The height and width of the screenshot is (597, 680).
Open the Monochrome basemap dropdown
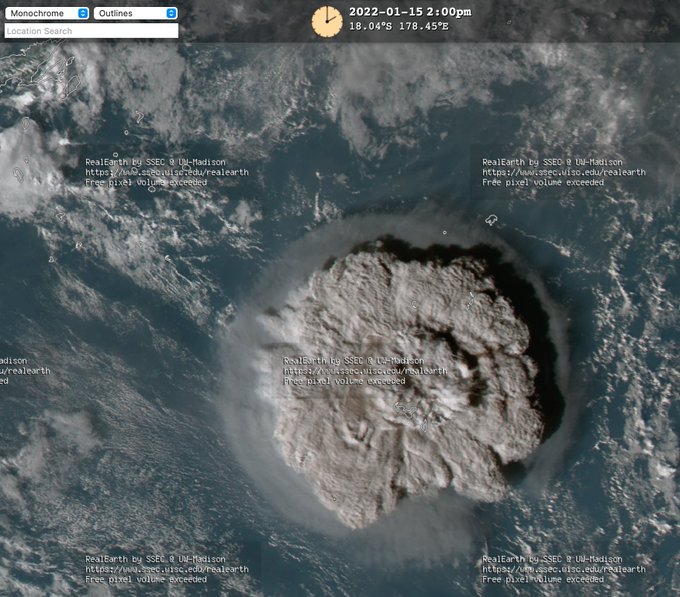47,13
